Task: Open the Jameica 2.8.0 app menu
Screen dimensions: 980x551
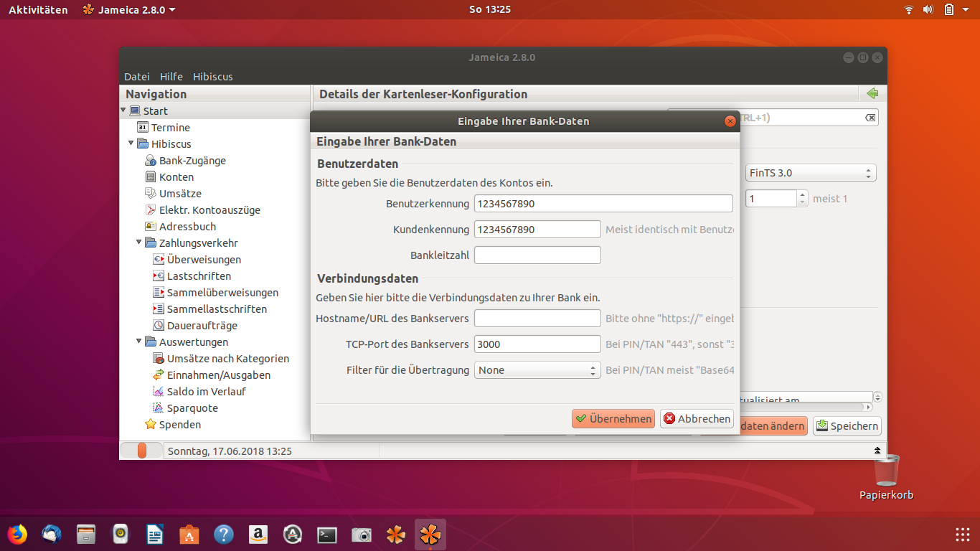Action: click(x=129, y=9)
